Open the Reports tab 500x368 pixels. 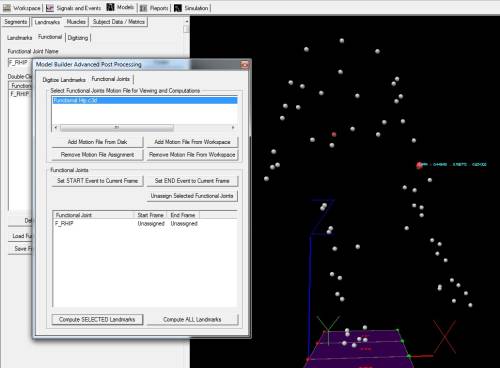coord(154,8)
